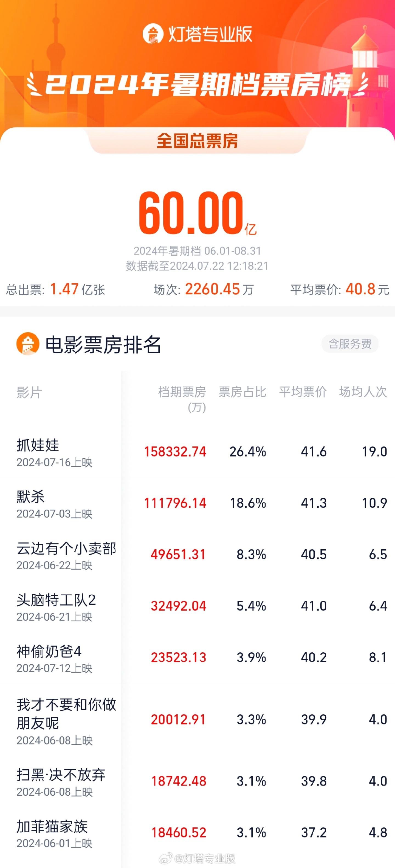
Task: Click the orange icon beside 电影票房排名
Action: [x=28, y=344]
